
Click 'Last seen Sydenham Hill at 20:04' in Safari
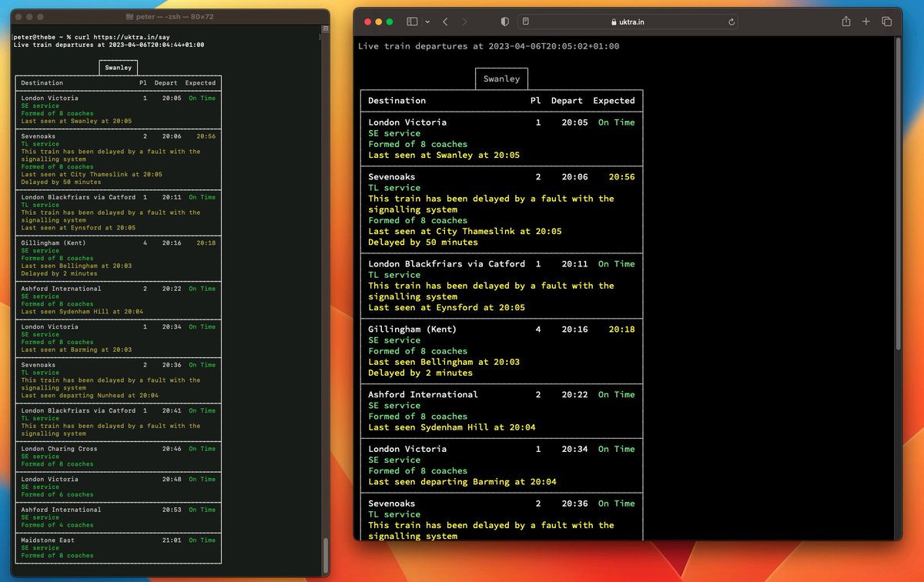tap(451, 427)
